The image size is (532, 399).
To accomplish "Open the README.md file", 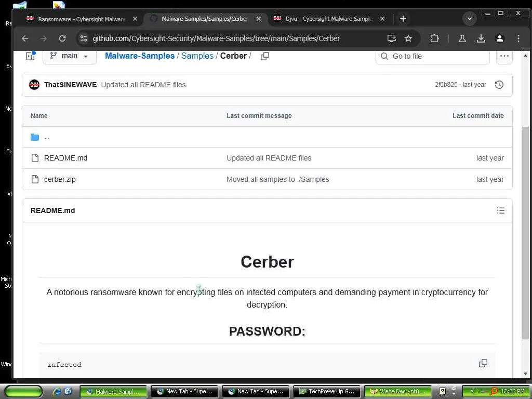I will pos(66,158).
